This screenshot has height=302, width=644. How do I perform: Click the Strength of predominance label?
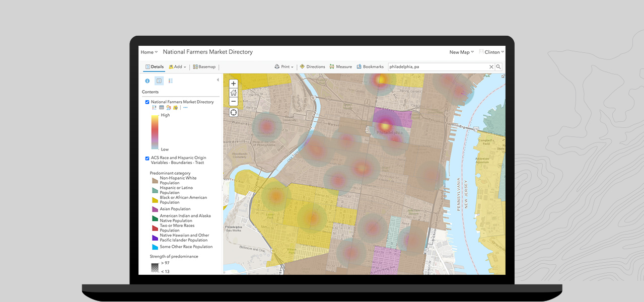click(174, 256)
